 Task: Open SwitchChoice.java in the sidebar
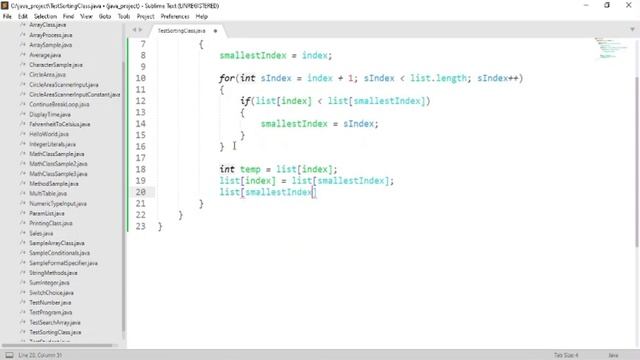coord(51,293)
